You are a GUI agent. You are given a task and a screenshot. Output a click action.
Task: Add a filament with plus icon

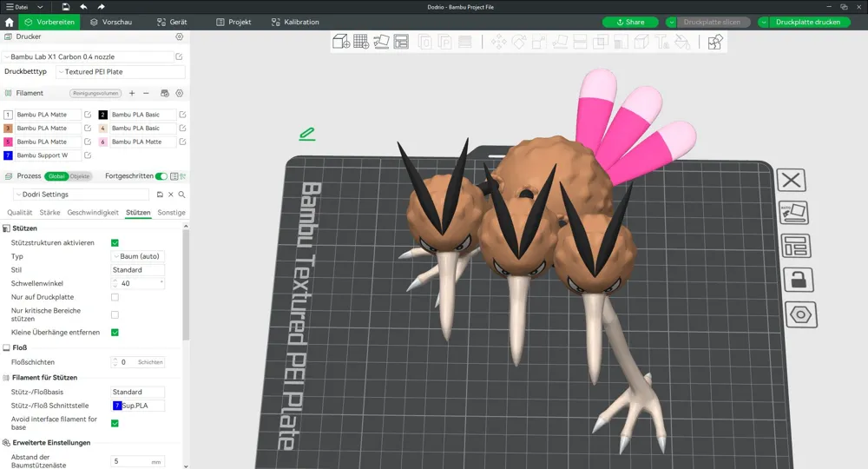132,93
